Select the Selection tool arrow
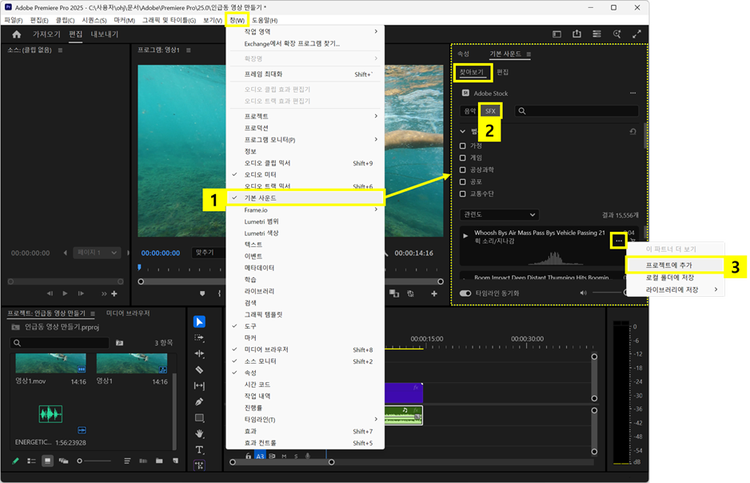The width and height of the screenshot is (750, 483). coord(200,321)
